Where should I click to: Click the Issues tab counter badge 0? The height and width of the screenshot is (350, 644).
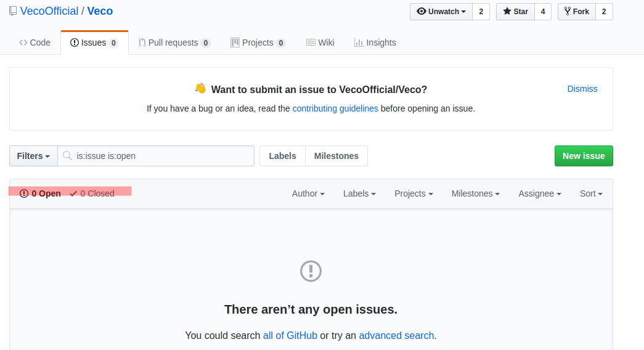pos(114,43)
